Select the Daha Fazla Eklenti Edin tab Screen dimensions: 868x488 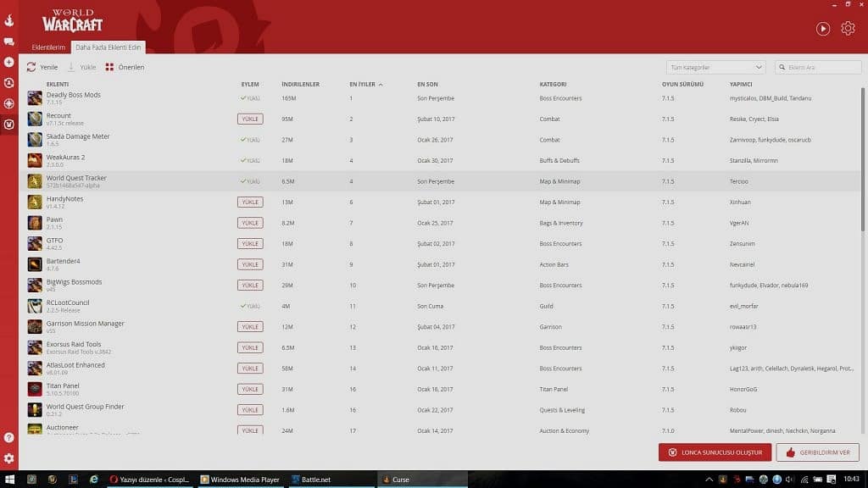(108, 47)
